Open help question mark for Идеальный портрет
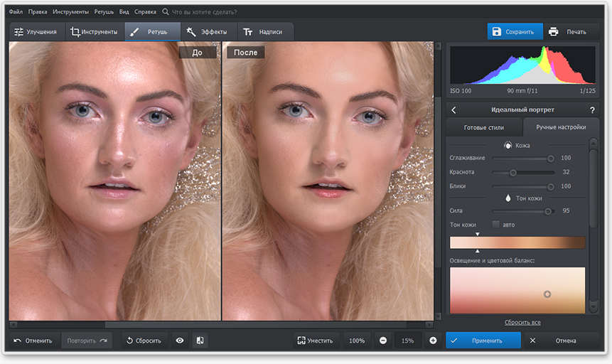The height and width of the screenshot is (364, 612). click(592, 110)
